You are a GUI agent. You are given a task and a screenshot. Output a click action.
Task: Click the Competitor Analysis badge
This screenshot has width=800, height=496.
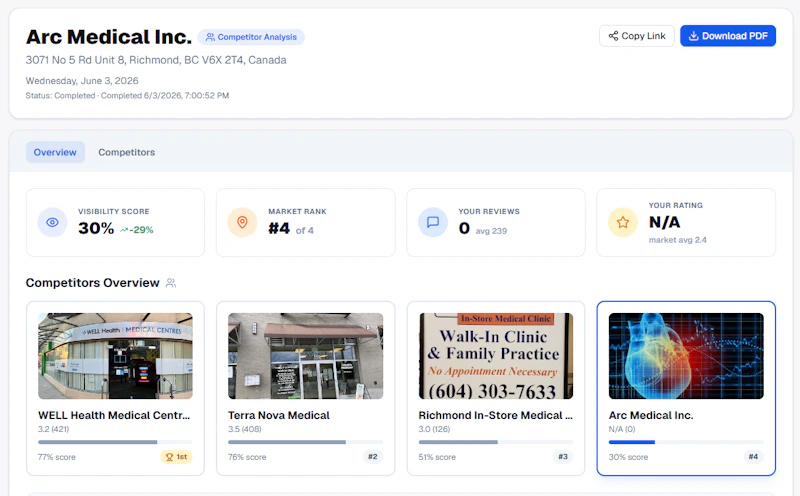pyautogui.click(x=251, y=37)
